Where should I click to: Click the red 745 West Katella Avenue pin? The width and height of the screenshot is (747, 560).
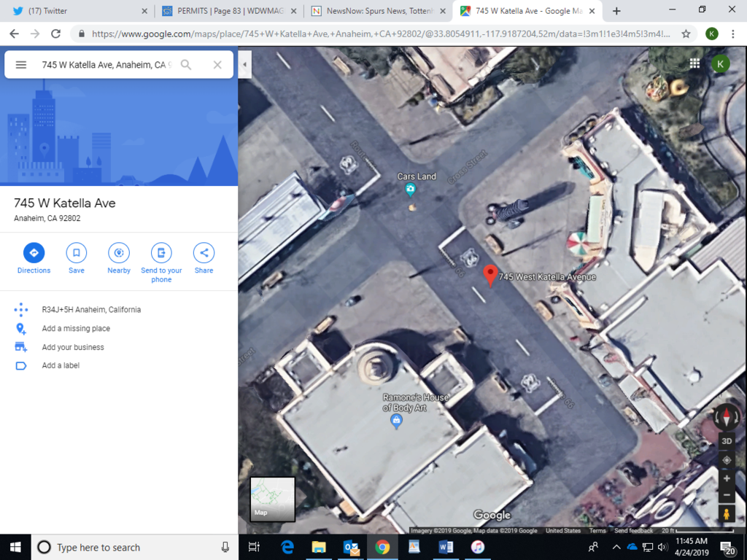[490, 276]
